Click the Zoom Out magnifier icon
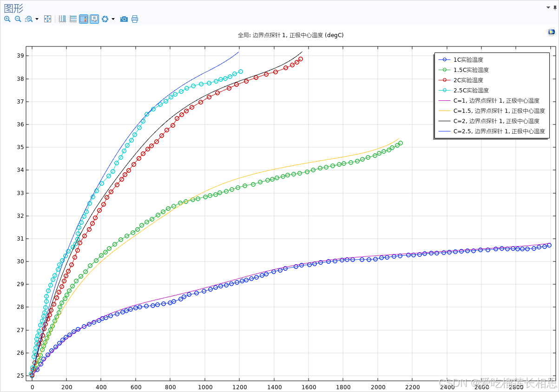This screenshot has height=392, width=559. tap(18, 19)
